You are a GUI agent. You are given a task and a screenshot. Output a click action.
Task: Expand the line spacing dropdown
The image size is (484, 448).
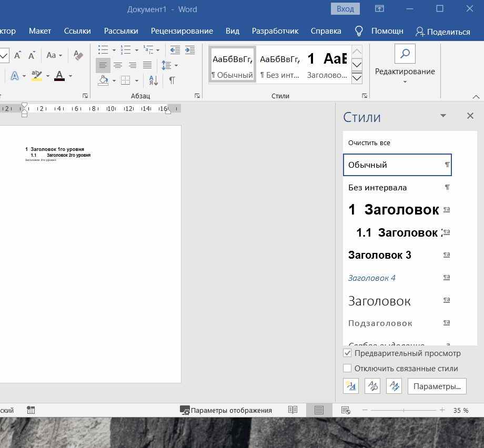pos(176,65)
